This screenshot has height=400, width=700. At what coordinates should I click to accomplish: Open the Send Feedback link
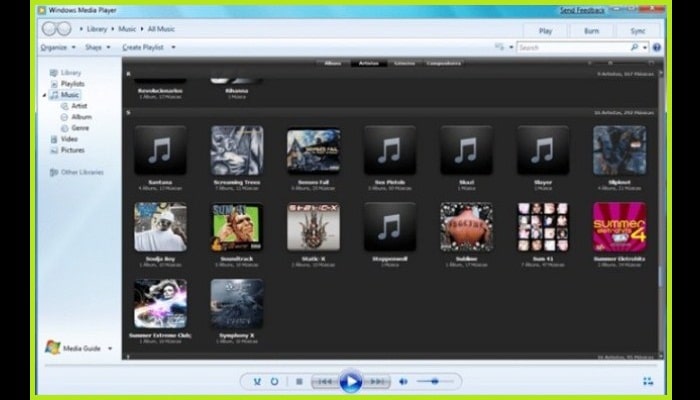pyautogui.click(x=583, y=10)
